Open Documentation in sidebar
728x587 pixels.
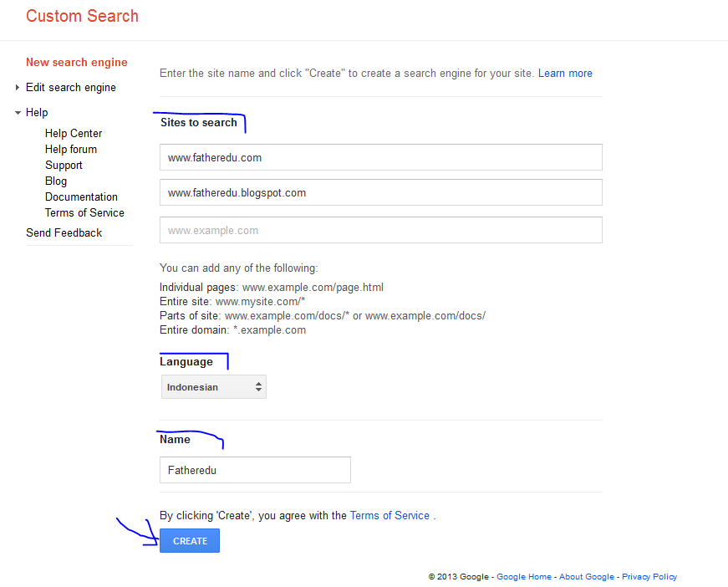(81, 197)
